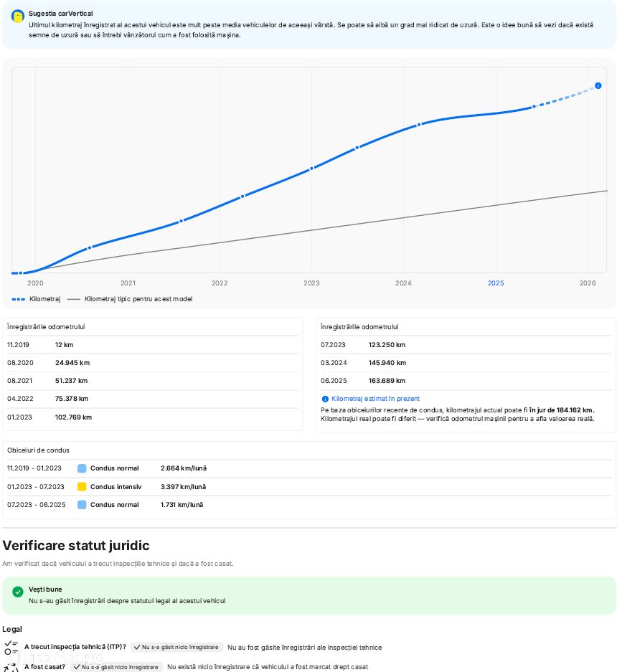The height and width of the screenshot is (672, 617).
Task: Click the carVertical suggestion mascot icon
Action: [x=18, y=16]
